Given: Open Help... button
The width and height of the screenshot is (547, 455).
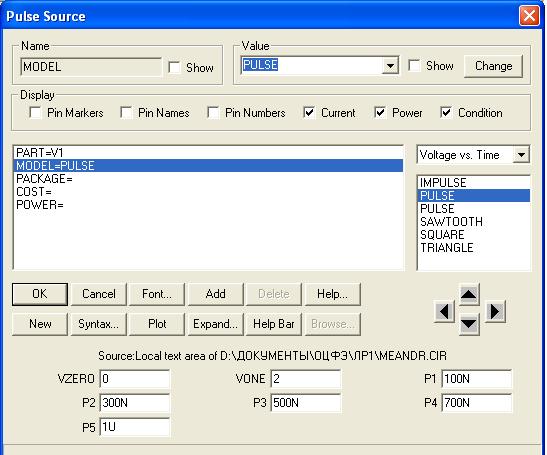Looking at the screenshot, I should pos(332,294).
